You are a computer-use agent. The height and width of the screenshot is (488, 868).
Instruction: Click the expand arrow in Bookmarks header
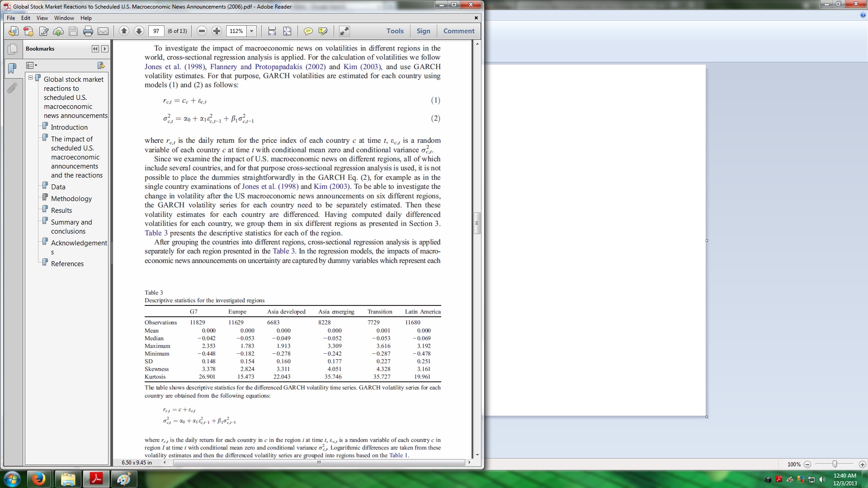105,49
